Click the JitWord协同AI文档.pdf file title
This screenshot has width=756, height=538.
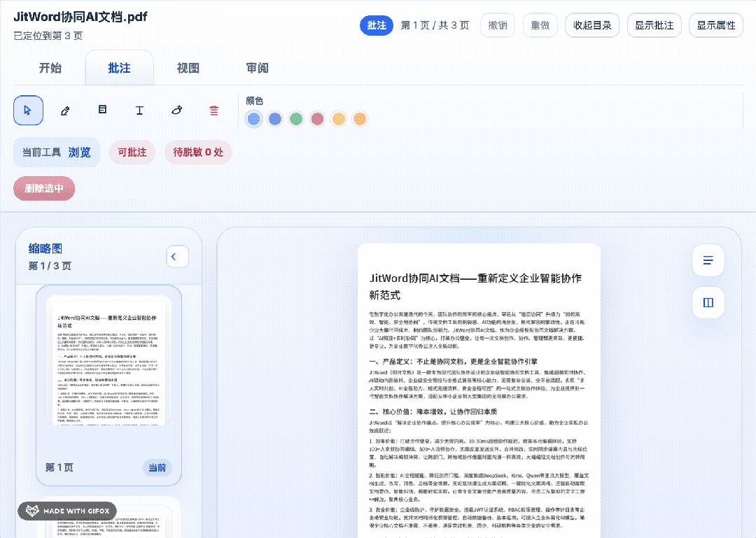(80, 17)
